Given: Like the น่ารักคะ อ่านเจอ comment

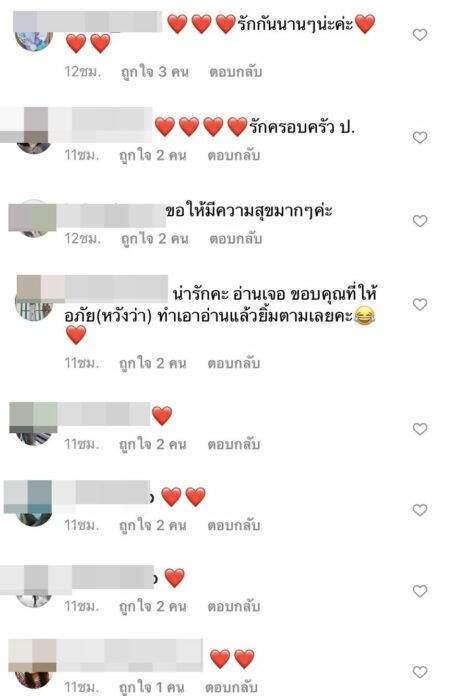Looking at the screenshot, I should 420,304.
